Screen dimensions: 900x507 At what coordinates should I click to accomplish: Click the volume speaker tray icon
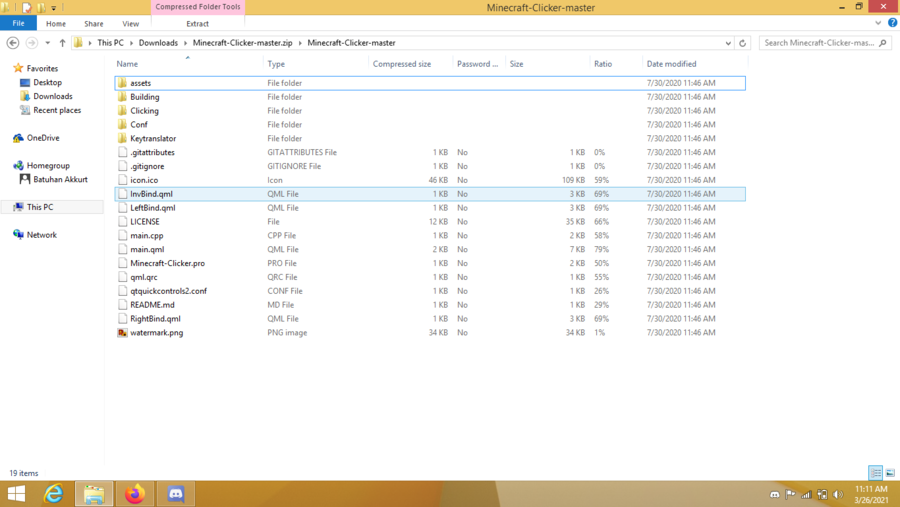coord(838,494)
